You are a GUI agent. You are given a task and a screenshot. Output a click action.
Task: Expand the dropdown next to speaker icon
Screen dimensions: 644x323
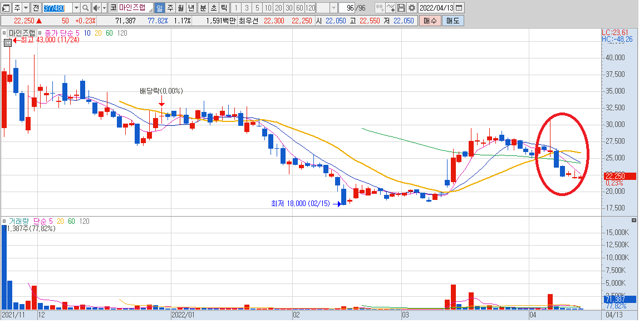(x=104, y=7)
